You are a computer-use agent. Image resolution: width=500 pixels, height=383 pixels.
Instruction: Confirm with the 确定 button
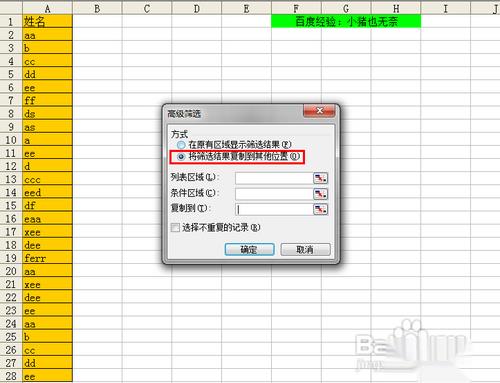click(x=249, y=249)
